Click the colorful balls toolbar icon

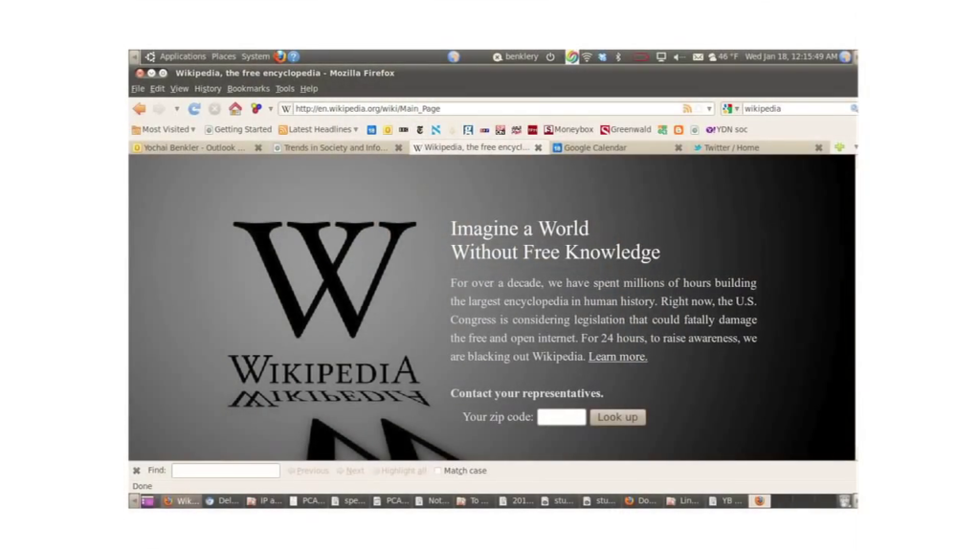pos(256,109)
